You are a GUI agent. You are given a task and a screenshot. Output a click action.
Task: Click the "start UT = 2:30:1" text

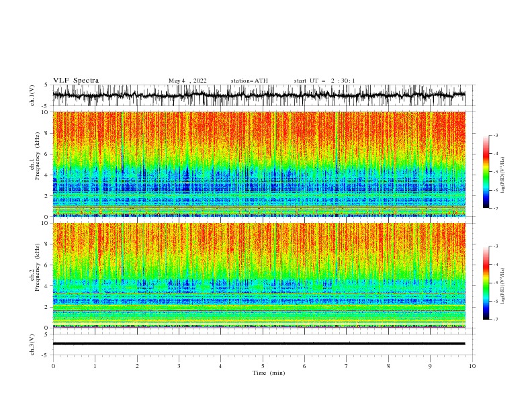click(x=324, y=81)
